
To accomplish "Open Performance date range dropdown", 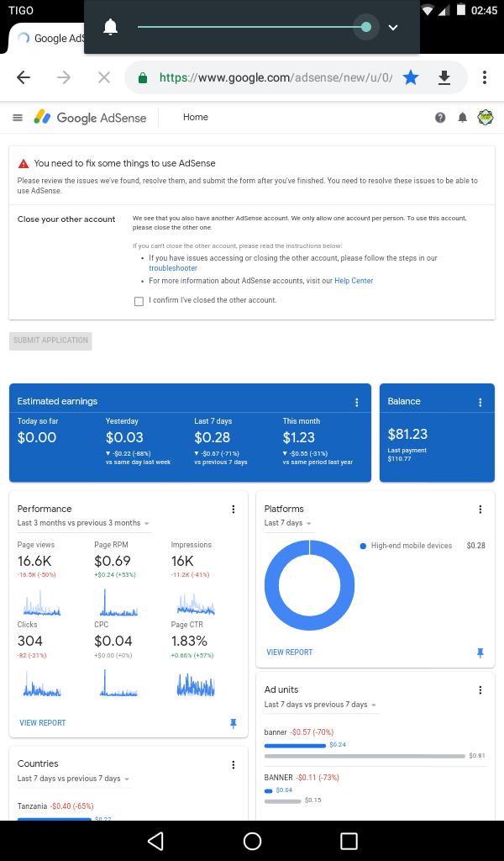I will tap(84, 523).
